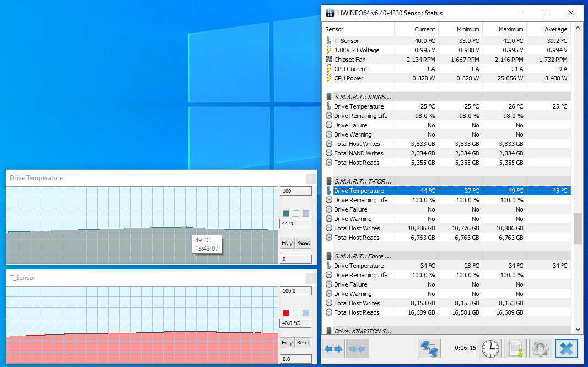Click the highlighted Drive Temperature 49 °C maximum
The image size is (588, 367).
coord(516,191)
